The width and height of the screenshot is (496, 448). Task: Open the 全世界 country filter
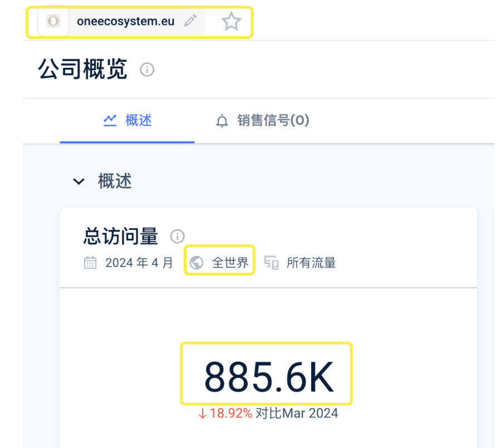click(219, 260)
